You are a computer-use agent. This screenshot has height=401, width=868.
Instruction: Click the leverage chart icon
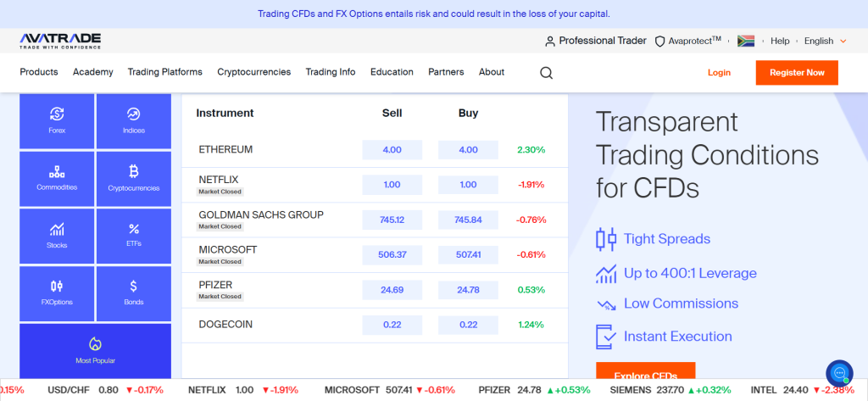point(605,273)
